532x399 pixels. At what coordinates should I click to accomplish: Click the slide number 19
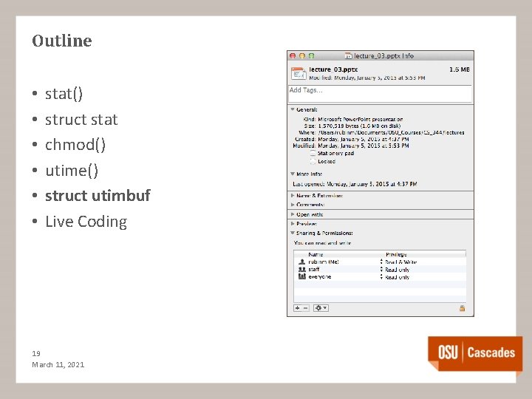[x=36, y=353]
